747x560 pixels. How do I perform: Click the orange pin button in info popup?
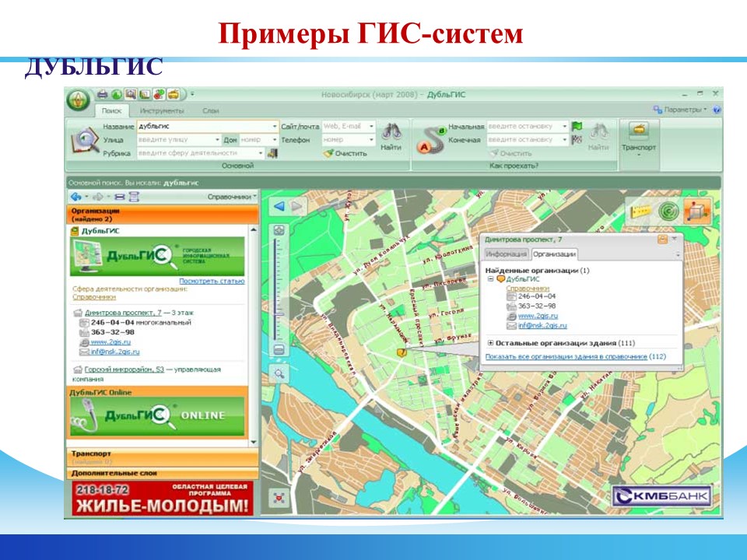662,240
